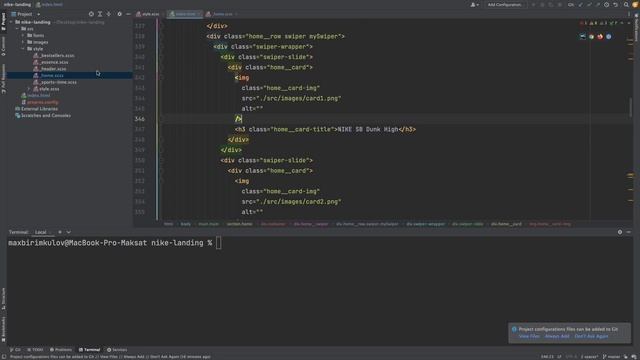The width and height of the screenshot is (640, 360).
Task: Click View Files in the Git notification
Action: tap(529, 336)
